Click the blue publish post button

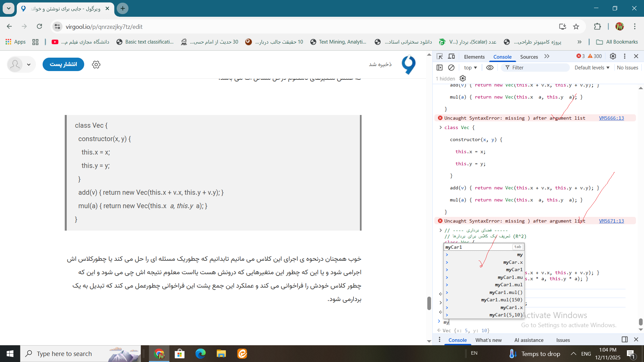click(63, 64)
